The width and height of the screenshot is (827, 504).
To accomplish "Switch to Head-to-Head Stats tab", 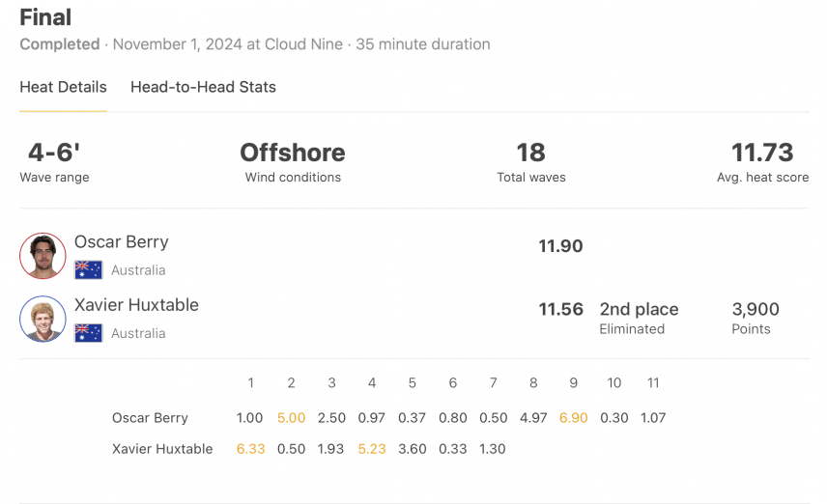I will (x=203, y=87).
